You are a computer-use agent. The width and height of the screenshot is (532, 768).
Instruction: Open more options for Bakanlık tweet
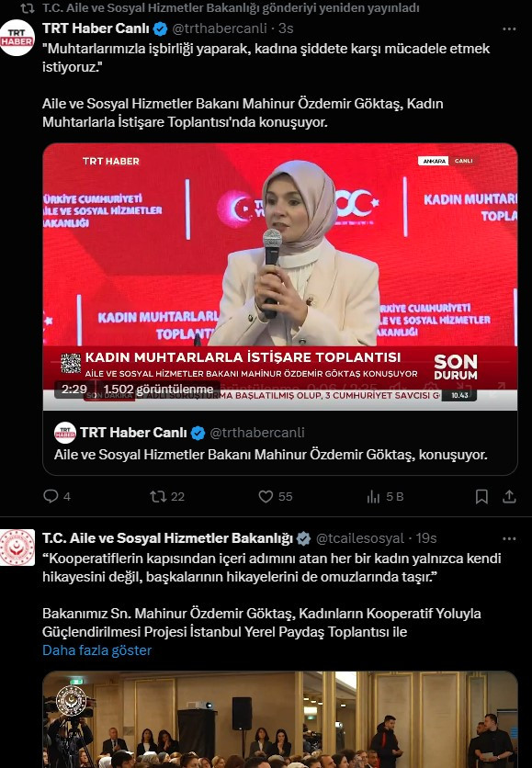(509, 538)
